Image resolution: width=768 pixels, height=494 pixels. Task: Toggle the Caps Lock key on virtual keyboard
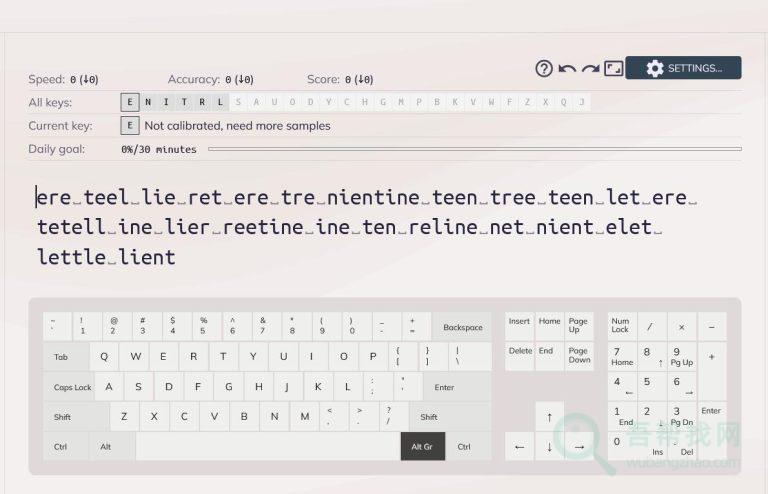point(71,387)
